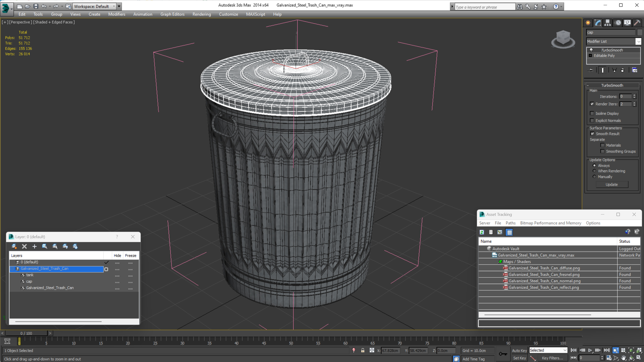Toggle Show End Result icon under modifier stack
The image size is (644, 362).
tap(602, 70)
